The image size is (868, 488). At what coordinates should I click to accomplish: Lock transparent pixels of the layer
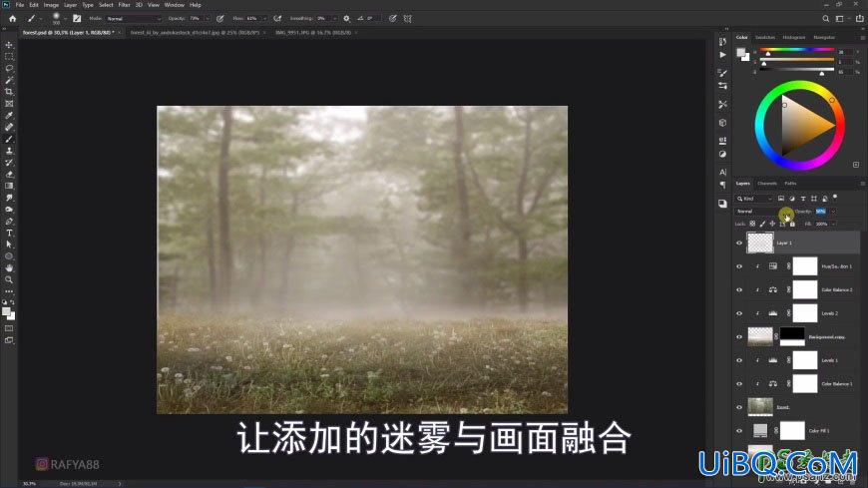(752, 224)
